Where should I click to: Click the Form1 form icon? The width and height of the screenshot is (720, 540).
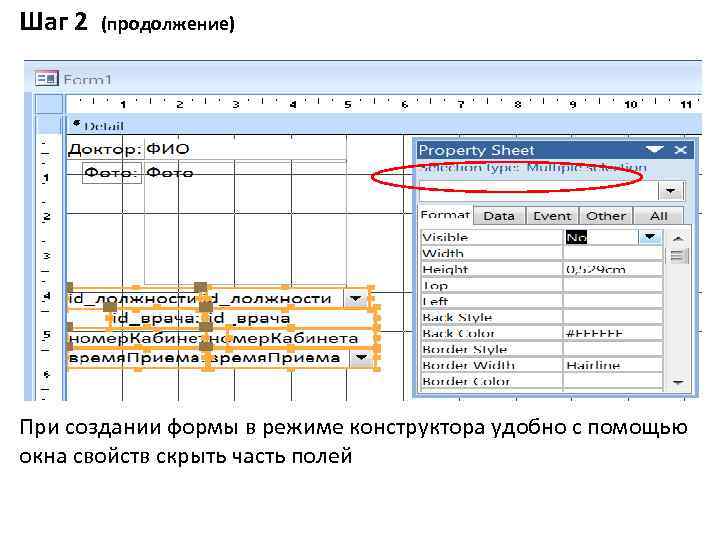[x=47, y=79]
